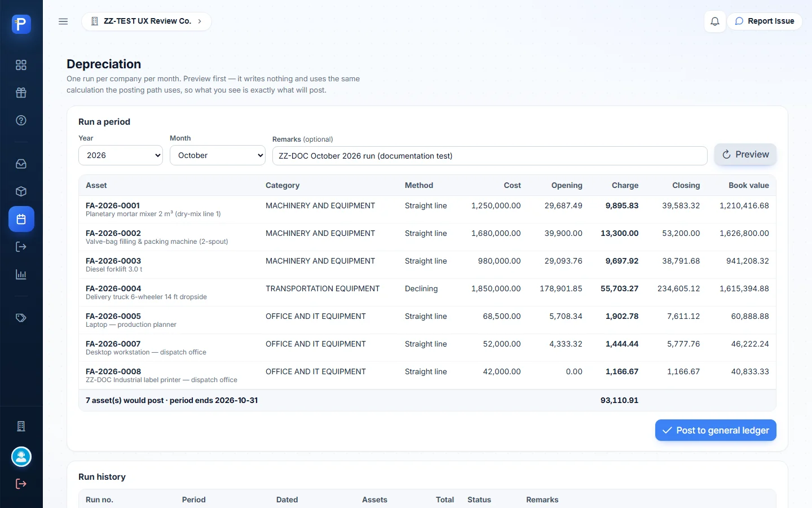
Task: Click the Charge column header
Action: tap(625, 185)
